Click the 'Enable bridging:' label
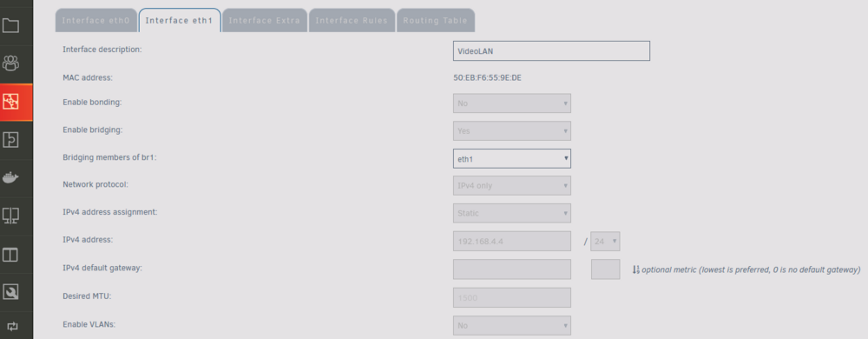The image size is (868, 339). pos(93,130)
